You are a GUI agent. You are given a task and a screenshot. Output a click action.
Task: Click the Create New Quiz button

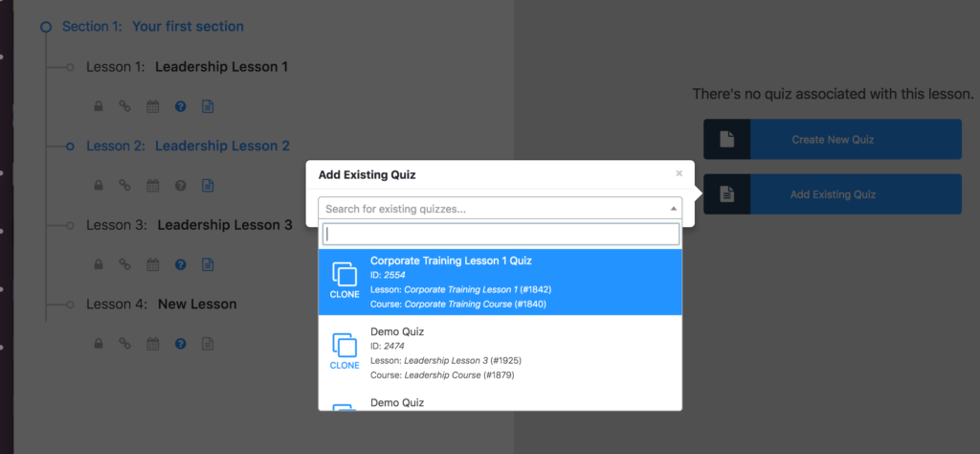click(x=833, y=140)
